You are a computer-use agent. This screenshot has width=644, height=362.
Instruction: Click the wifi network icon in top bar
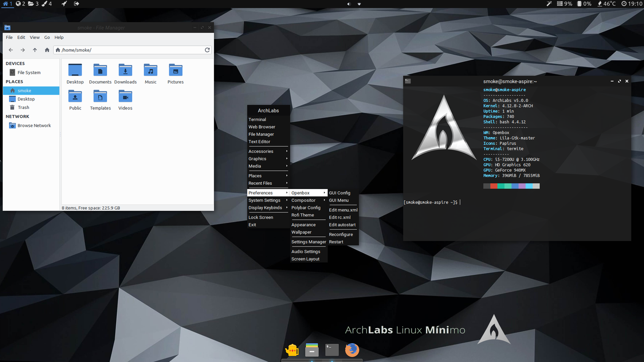click(x=359, y=4)
